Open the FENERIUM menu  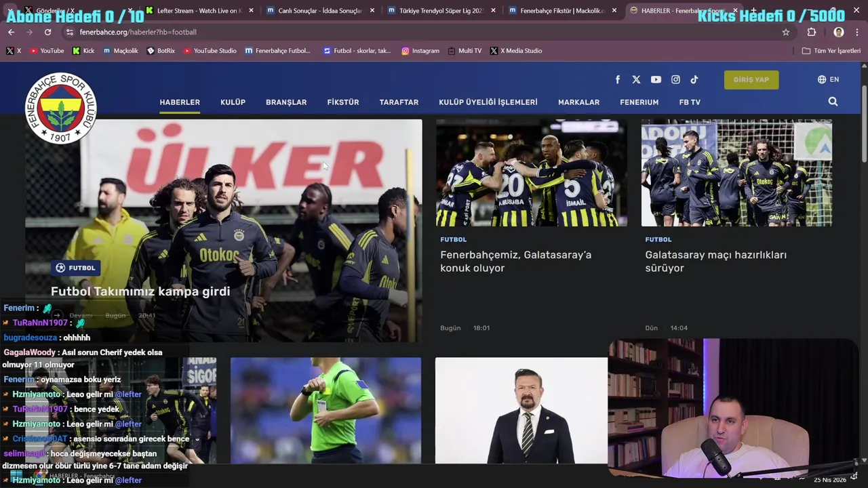[x=639, y=102]
